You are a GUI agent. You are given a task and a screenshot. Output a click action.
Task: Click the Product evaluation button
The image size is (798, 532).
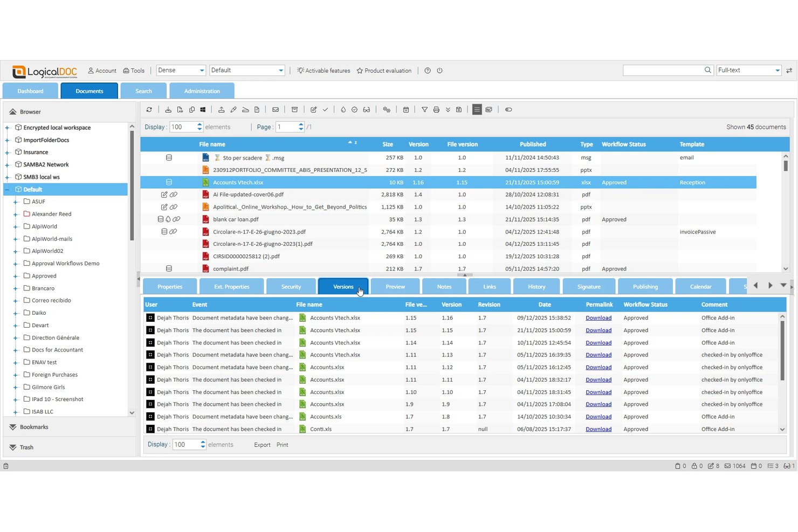point(384,71)
